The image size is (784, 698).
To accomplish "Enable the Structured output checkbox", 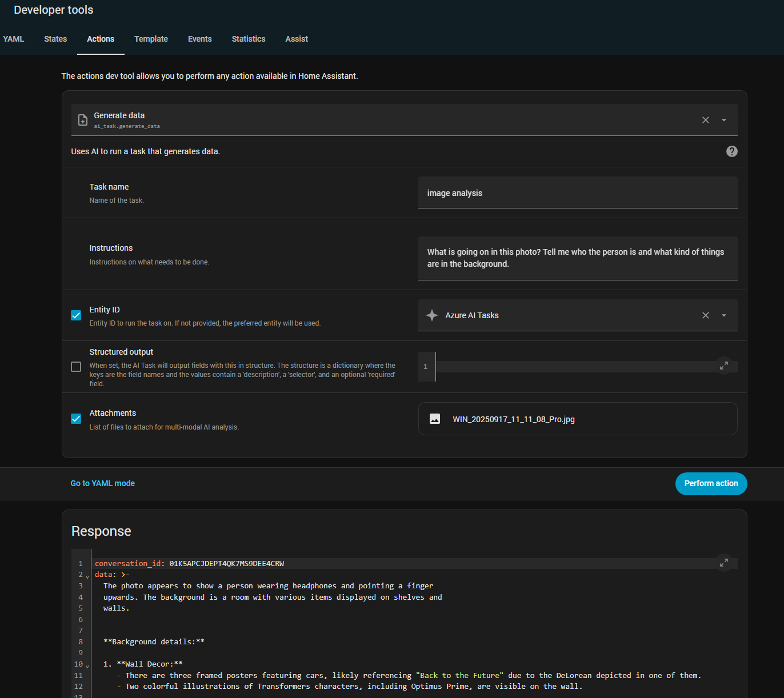I will [x=76, y=367].
